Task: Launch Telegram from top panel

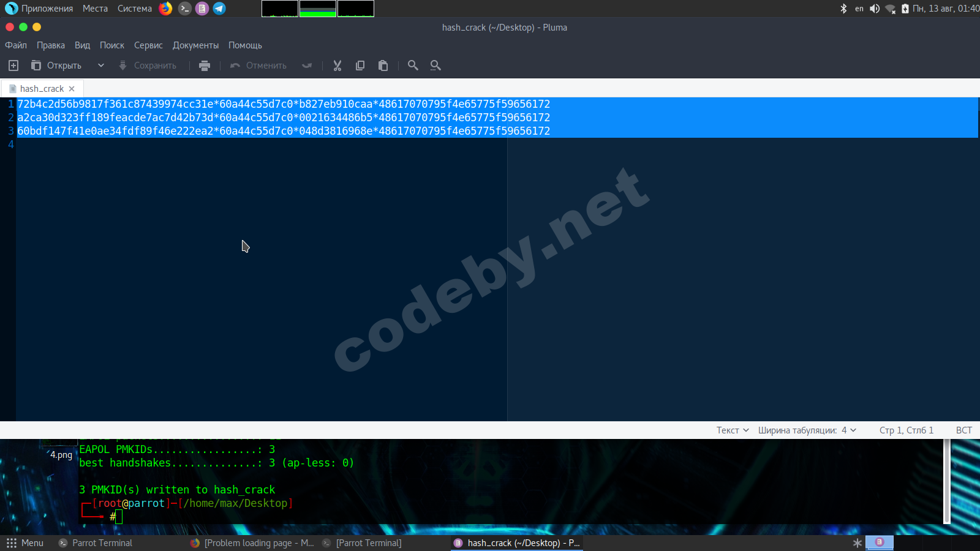Action: pyautogui.click(x=219, y=9)
